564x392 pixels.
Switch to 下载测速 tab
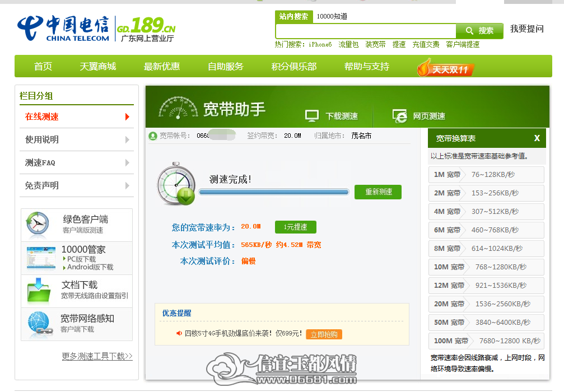click(x=332, y=116)
